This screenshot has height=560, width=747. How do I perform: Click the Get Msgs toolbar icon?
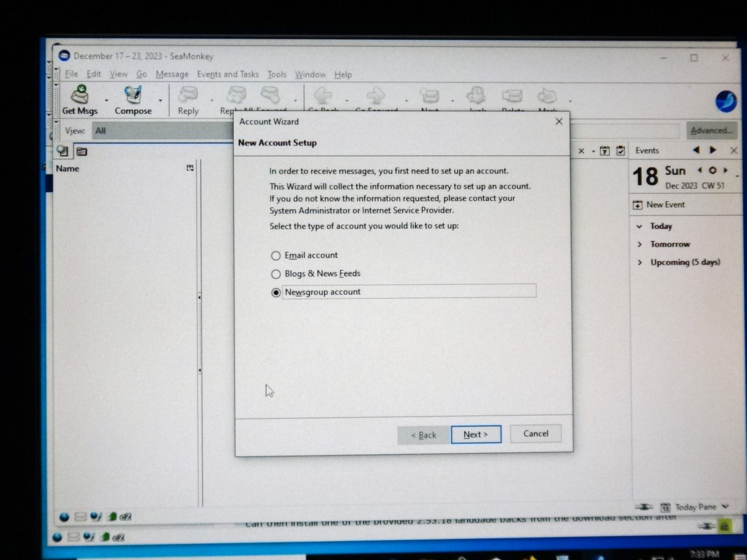pyautogui.click(x=80, y=94)
